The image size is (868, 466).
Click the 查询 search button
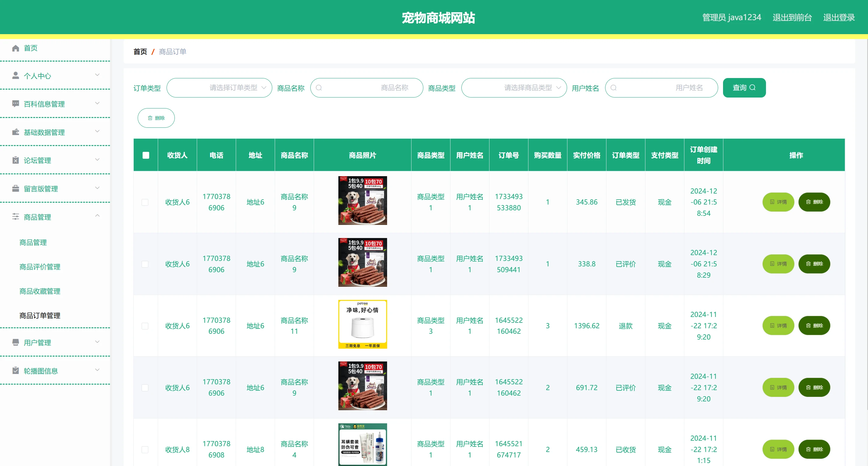pos(744,88)
